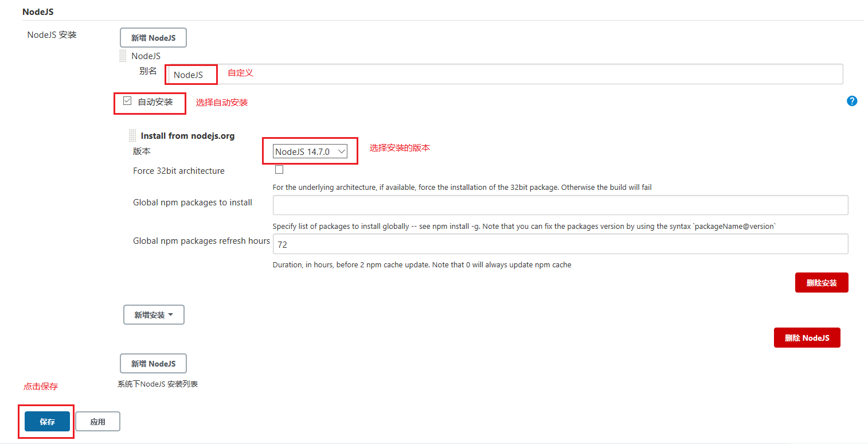
Task: Click the 保存 button
Action: point(47,422)
